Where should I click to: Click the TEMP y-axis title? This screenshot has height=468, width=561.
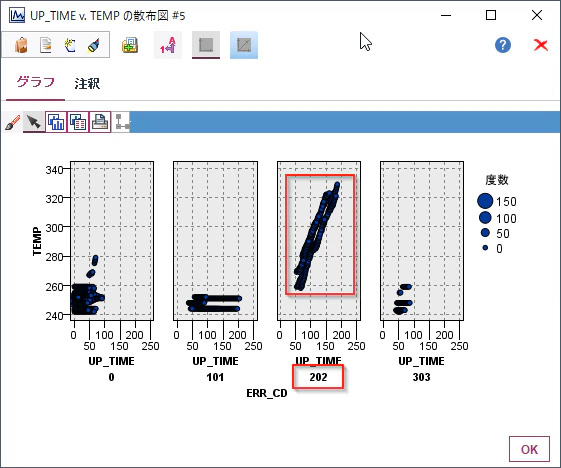pos(37,241)
